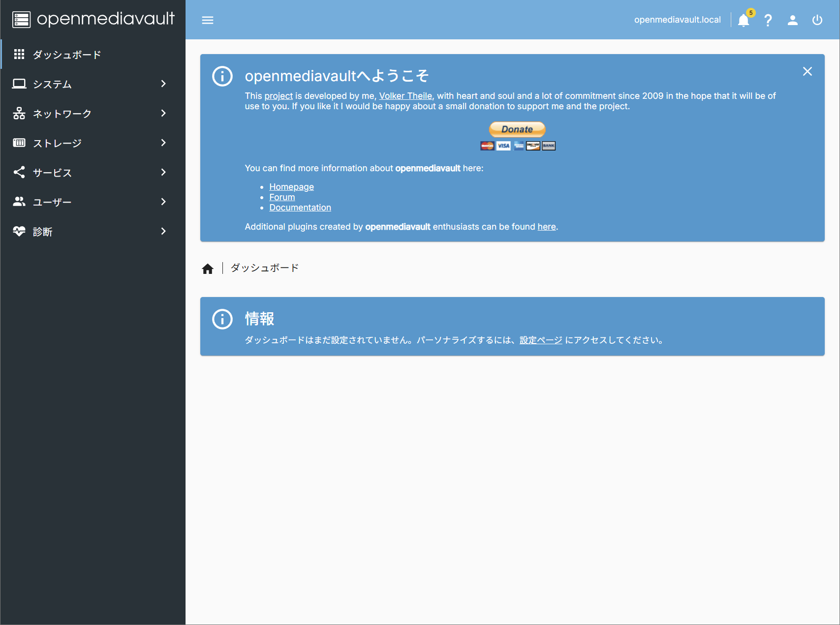Click the notification count badge 5
The height and width of the screenshot is (625, 840).
[751, 13]
